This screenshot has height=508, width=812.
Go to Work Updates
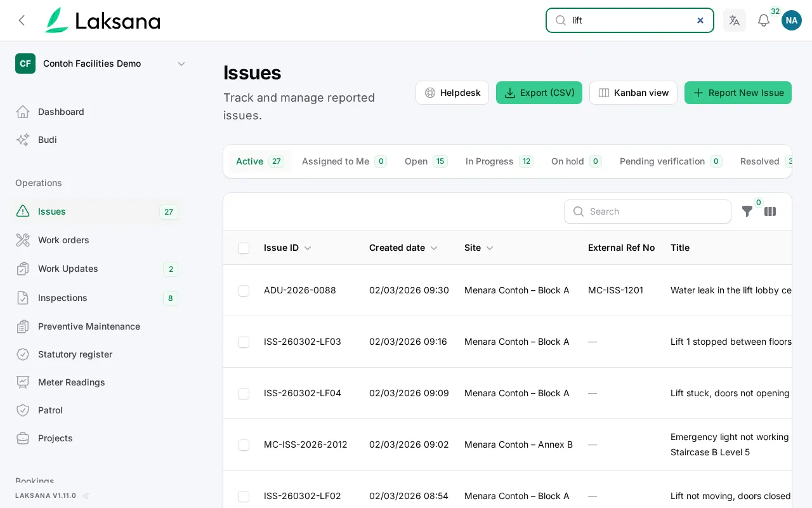96,269
